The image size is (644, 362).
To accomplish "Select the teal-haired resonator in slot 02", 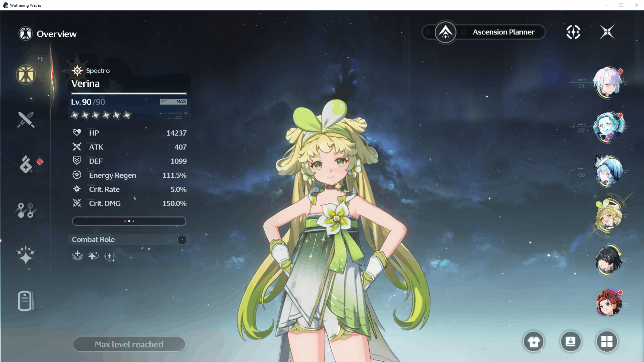I will click(x=608, y=127).
